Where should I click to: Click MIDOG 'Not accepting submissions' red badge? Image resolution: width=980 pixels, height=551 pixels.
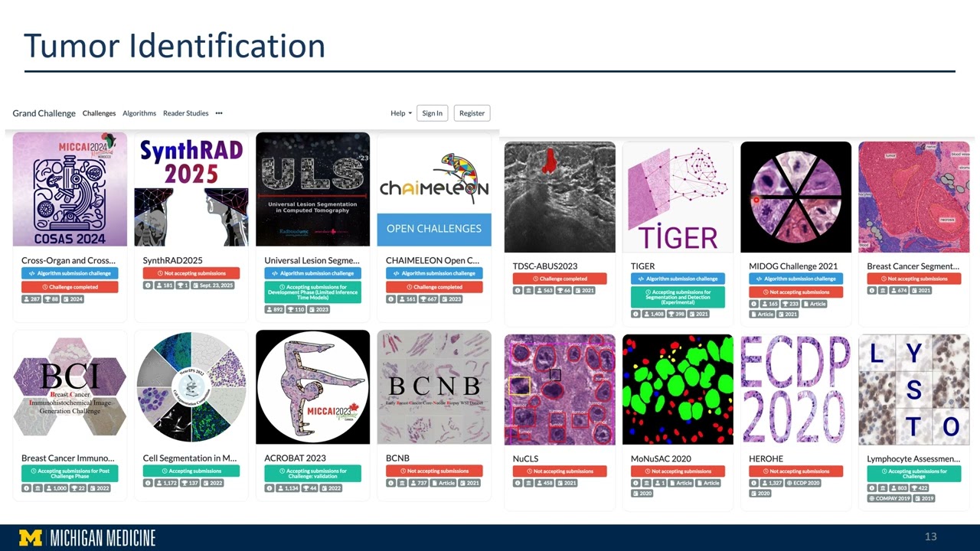[x=795, y=292]
